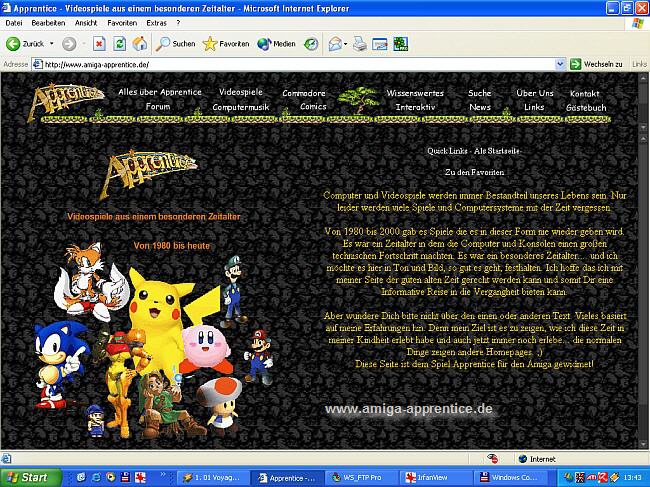The width and height of the screenshot is (650, 487).
Task: Print the page with printer icon
Action: click(360, 44)
